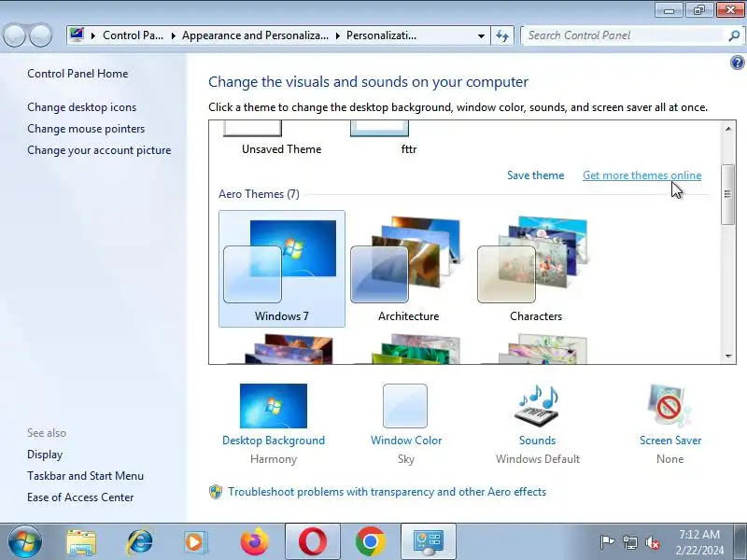This screenshot has width=747, height=560.
Task: Click Troubleshoot problems with transparency link
Action: click(x=387, y=492)
